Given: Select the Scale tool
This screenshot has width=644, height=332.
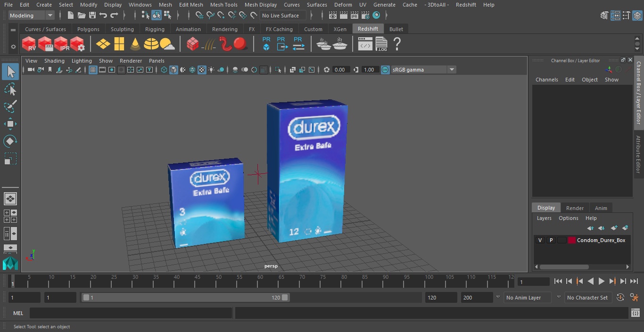Looking at the screenshot, I should pos(10,159).
